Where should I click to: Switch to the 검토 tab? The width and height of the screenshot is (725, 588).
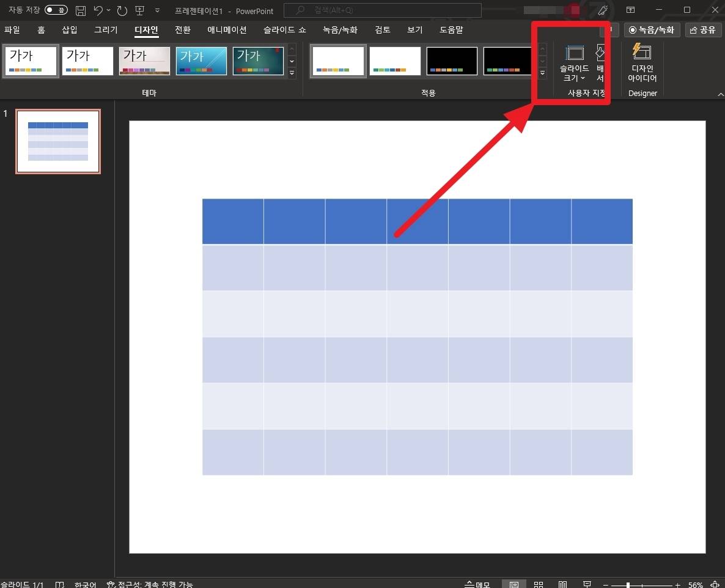[x=383, y=30]
